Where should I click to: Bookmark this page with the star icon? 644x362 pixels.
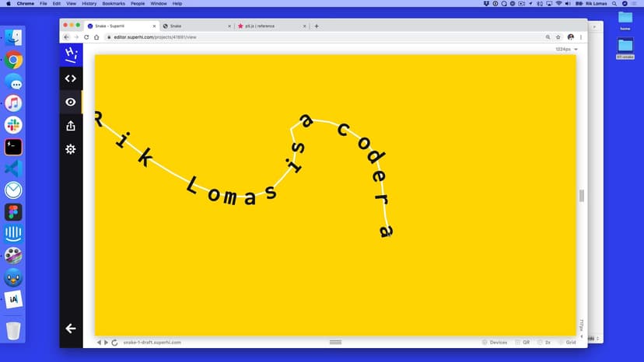(x=558, y=37)
